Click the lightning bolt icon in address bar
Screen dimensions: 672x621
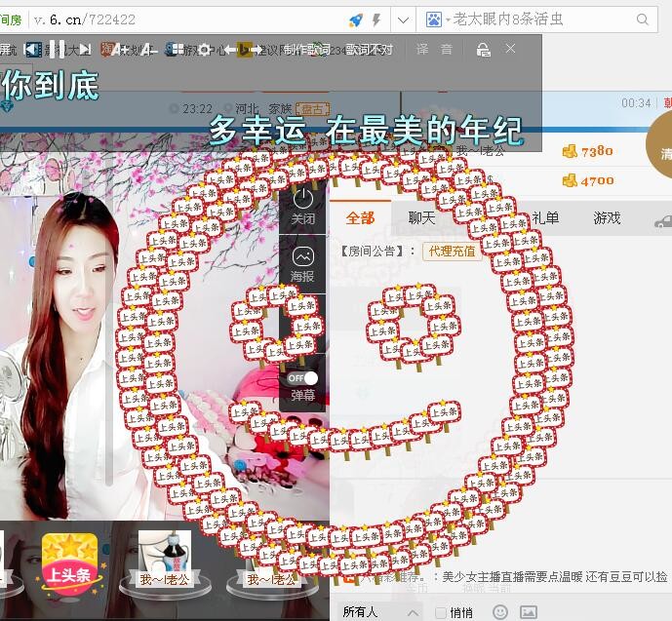[376, 19]
